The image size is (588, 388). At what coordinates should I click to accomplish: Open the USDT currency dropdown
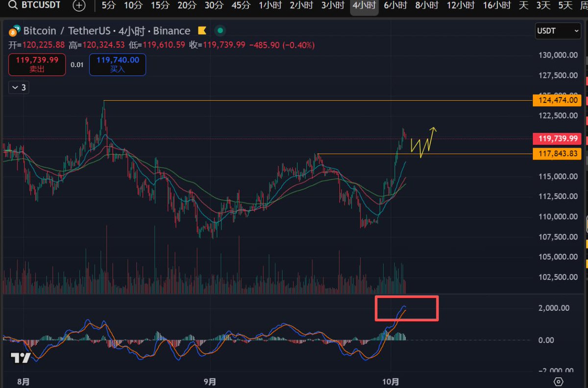pos(558,31)
